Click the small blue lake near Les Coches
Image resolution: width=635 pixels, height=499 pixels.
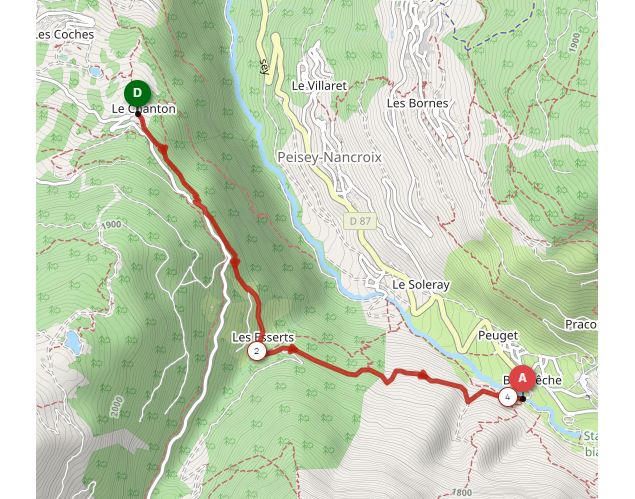coord(95,72)
